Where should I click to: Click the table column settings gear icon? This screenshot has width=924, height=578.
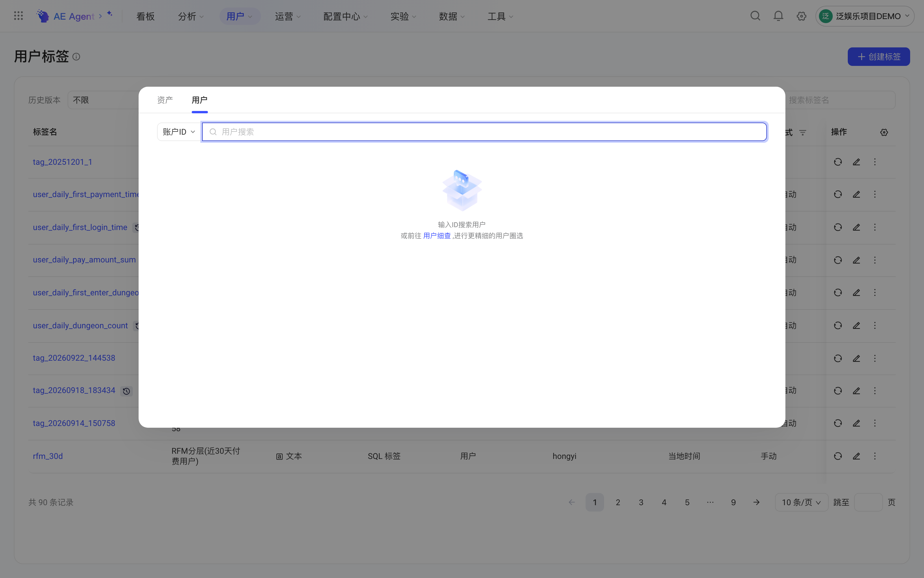click(884, 132)
